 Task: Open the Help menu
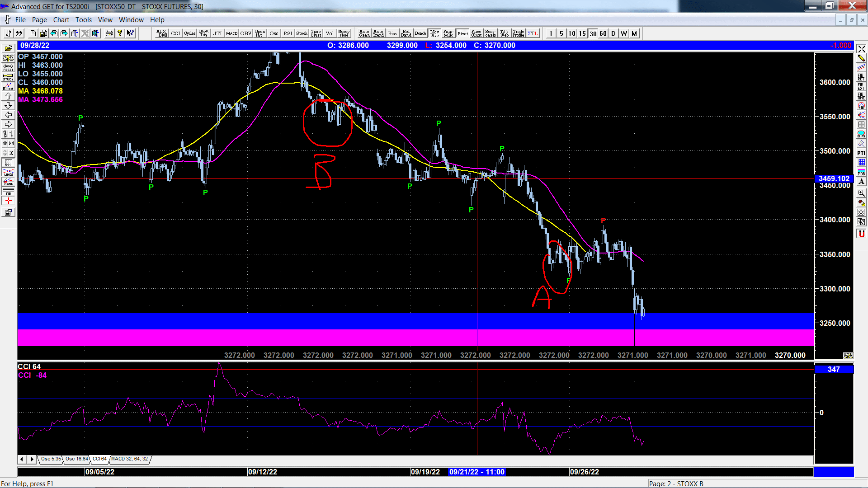tap(157, 20)
